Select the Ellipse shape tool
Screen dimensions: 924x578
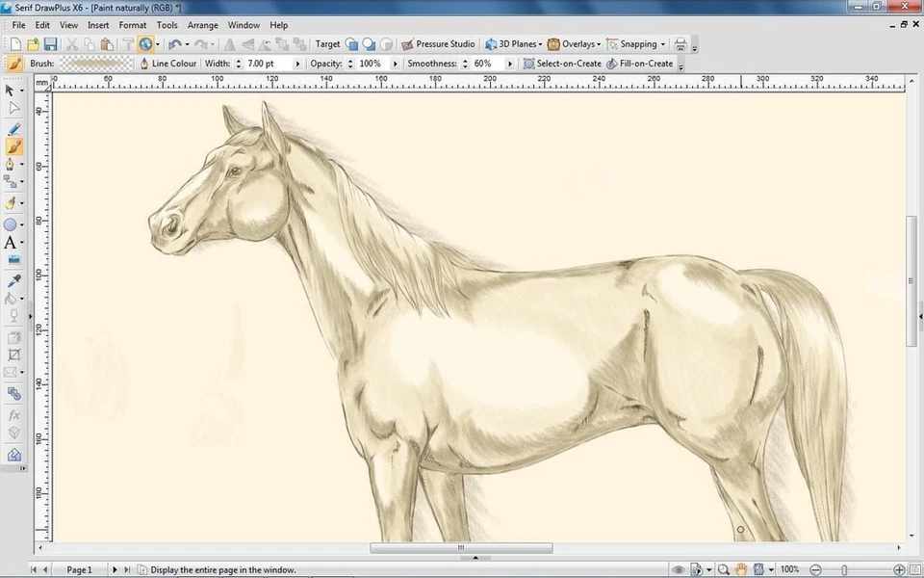click(12, 224)
